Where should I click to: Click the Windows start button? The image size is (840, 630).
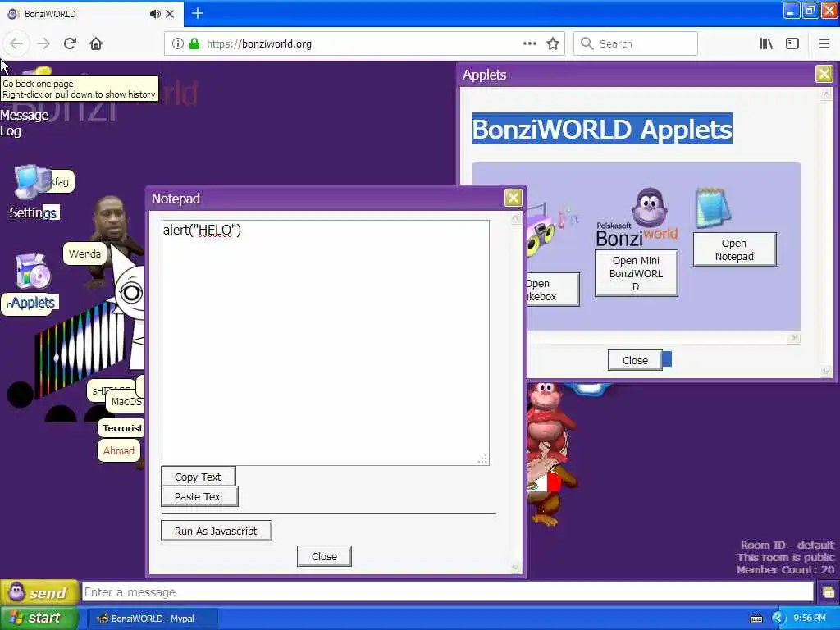[x=39, y=619]
